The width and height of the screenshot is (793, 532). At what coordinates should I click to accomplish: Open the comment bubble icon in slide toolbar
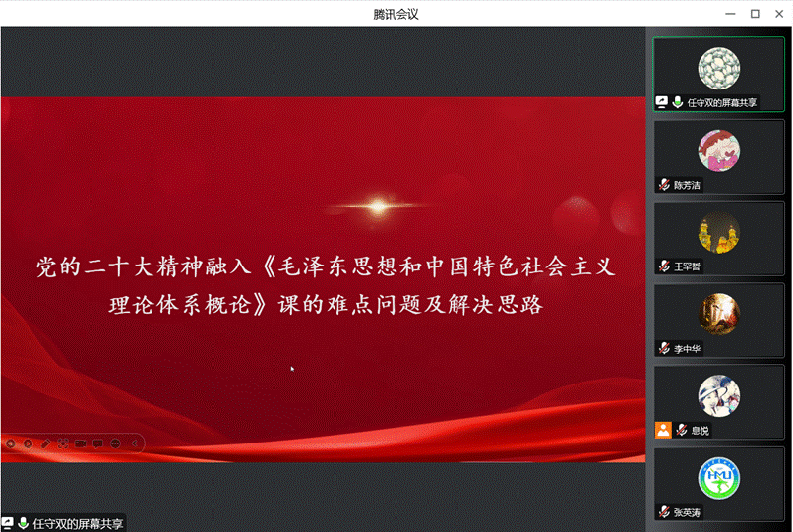point(98,443)
